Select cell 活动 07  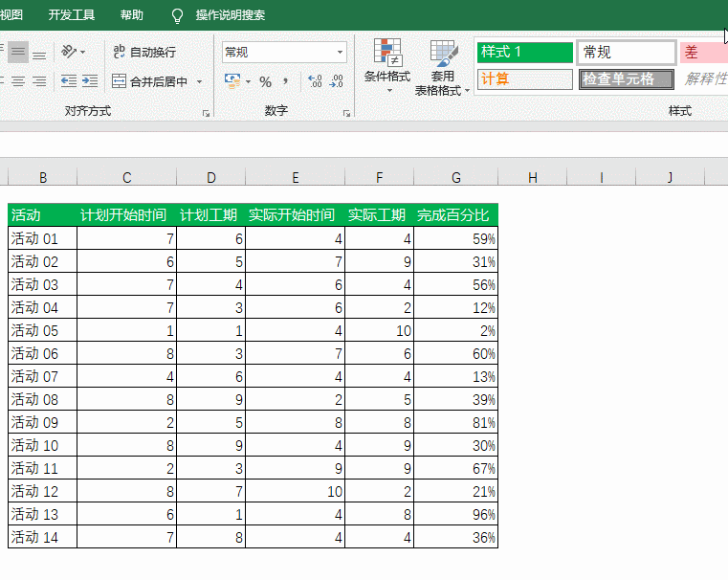click(43, 376)
